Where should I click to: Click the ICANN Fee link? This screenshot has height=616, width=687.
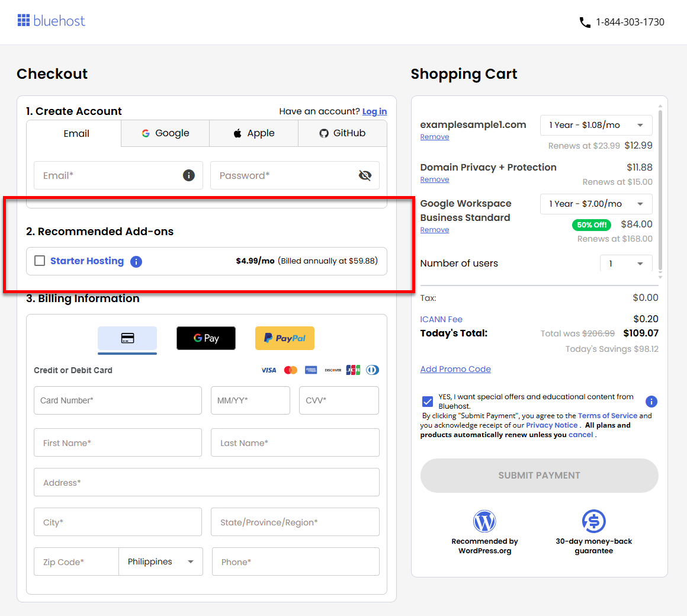point(441,319)
